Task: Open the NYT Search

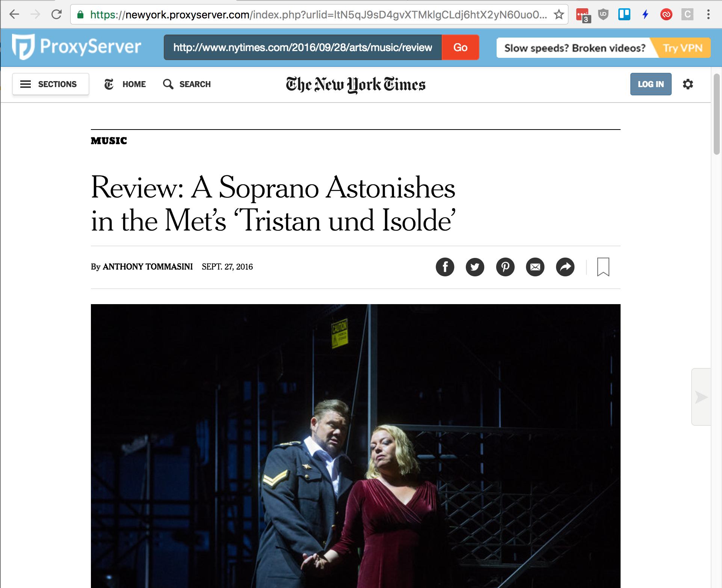Action: point(187,84)
